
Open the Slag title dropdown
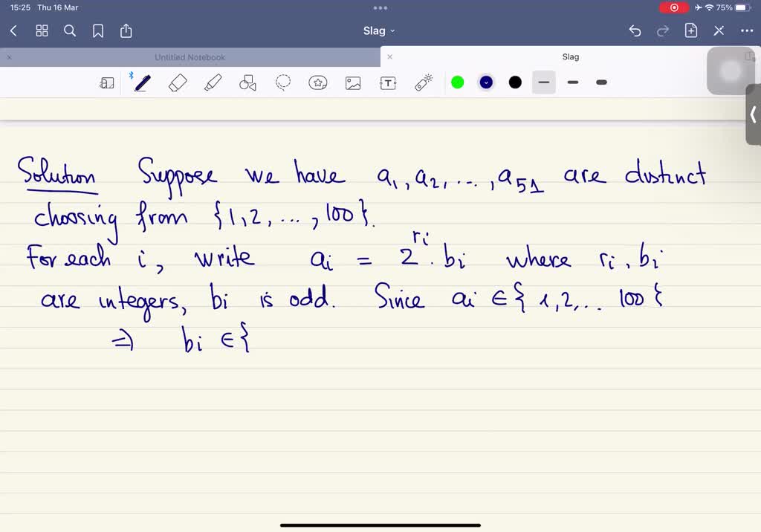[x=379, y=30]
